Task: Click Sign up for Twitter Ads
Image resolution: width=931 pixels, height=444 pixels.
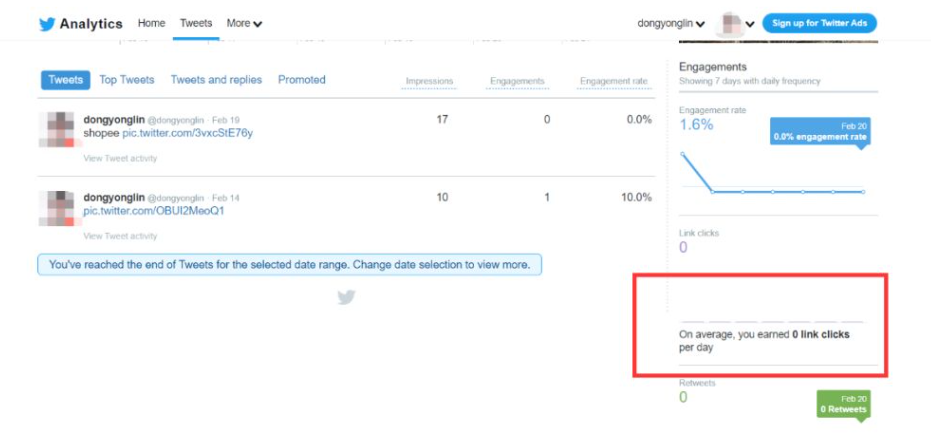Action: [x=819, y=23]
